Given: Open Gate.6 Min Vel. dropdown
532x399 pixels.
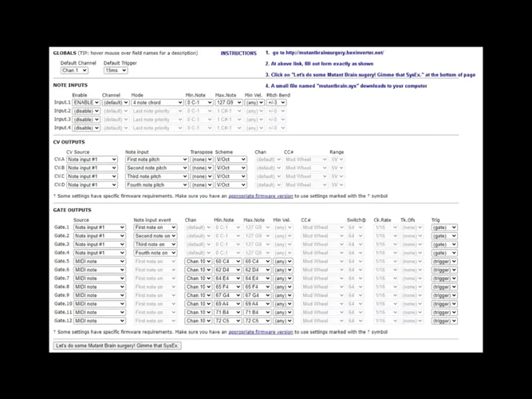Looking at the screenshot, I should point(283,270).
